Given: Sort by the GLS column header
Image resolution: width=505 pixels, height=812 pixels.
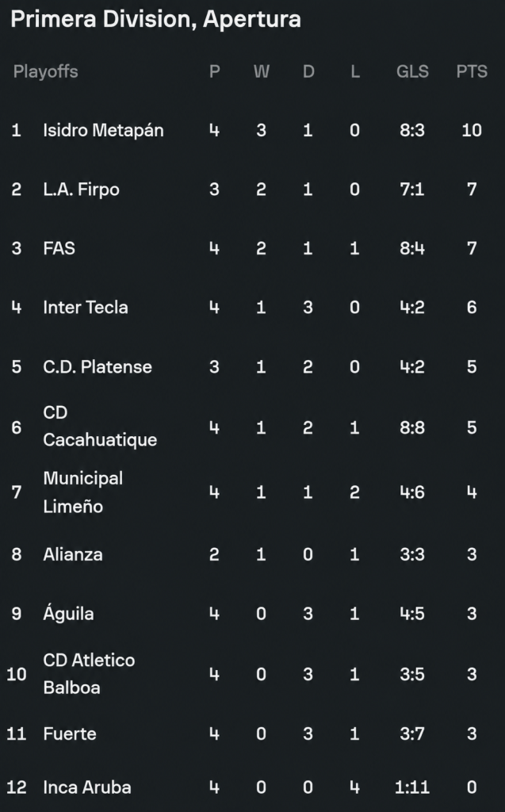Looking at the screenshot, I should 412,71.
